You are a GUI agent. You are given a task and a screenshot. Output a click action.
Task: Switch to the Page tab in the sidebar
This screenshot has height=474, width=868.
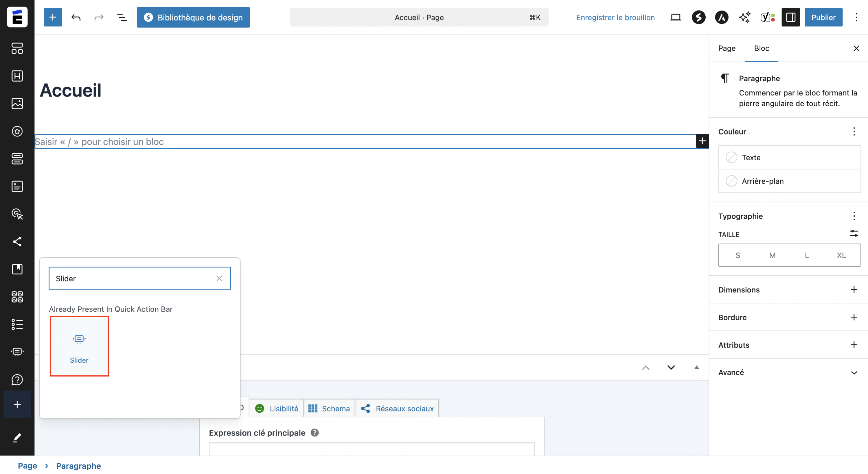[x=727, y=48]
